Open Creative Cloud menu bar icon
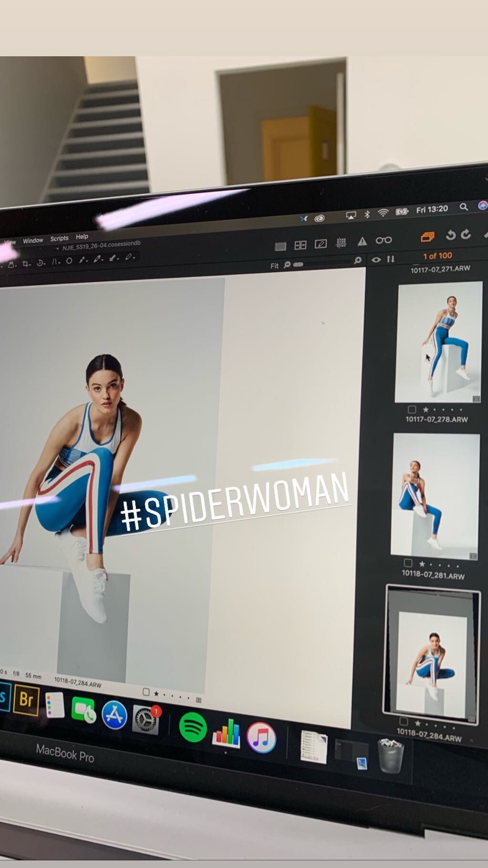The width and height of the screenshot is (488, 868). pos(319,218)
